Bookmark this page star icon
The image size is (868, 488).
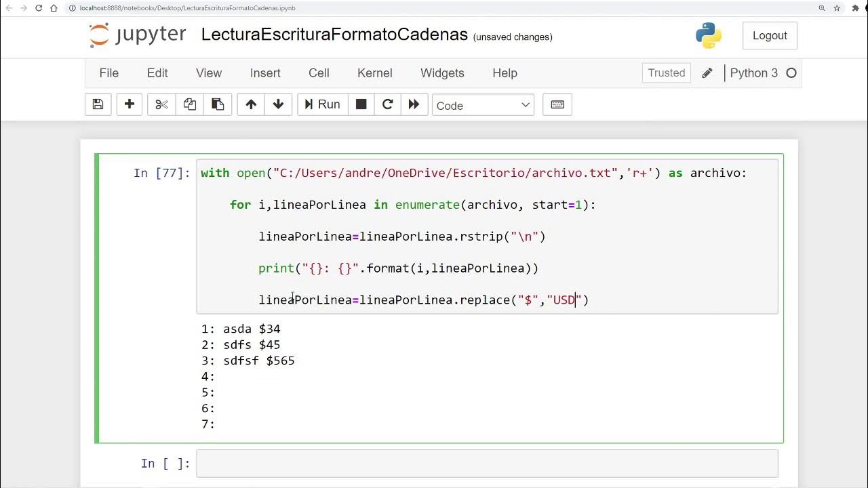pyautogui.click(x=837, y=8)
